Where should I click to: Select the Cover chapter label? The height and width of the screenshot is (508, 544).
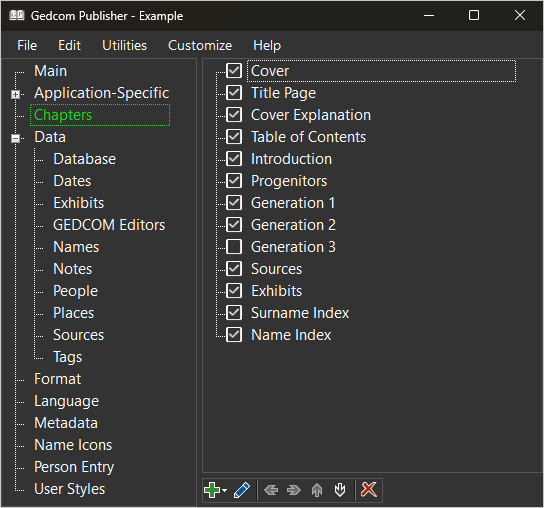tap(270, 71)
